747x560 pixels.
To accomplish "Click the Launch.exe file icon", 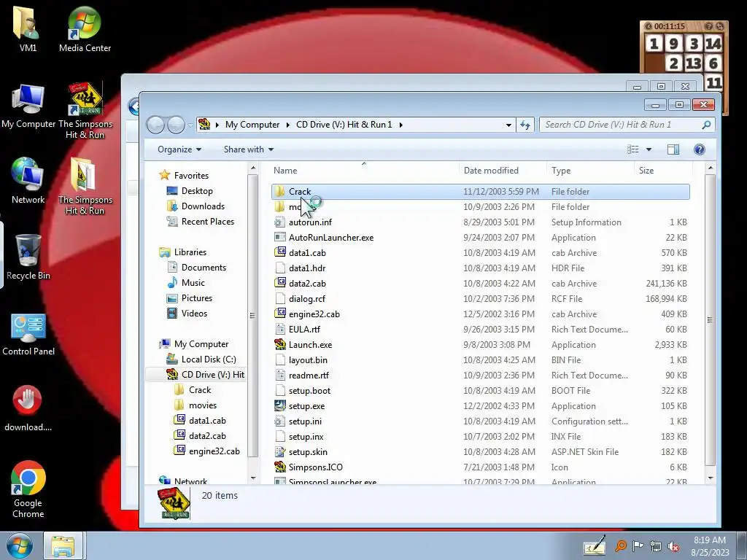I will click(x=280, y=344).
